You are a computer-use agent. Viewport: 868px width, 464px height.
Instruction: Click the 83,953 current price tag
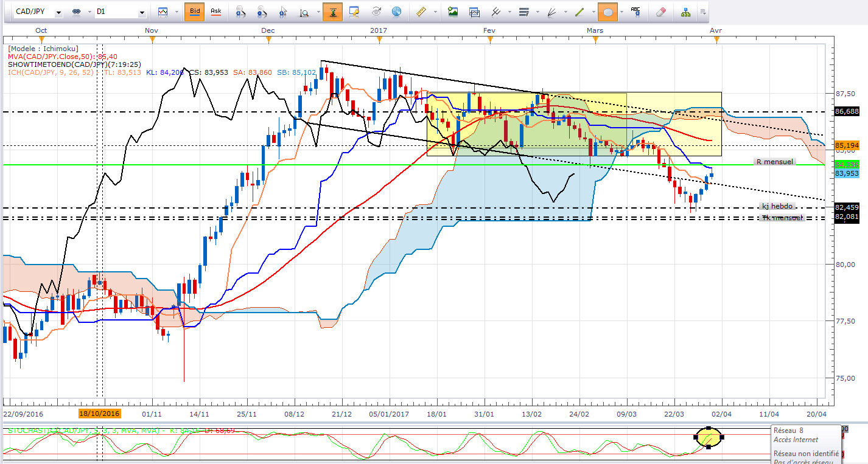pyautogui.click(x=847, y=173)
